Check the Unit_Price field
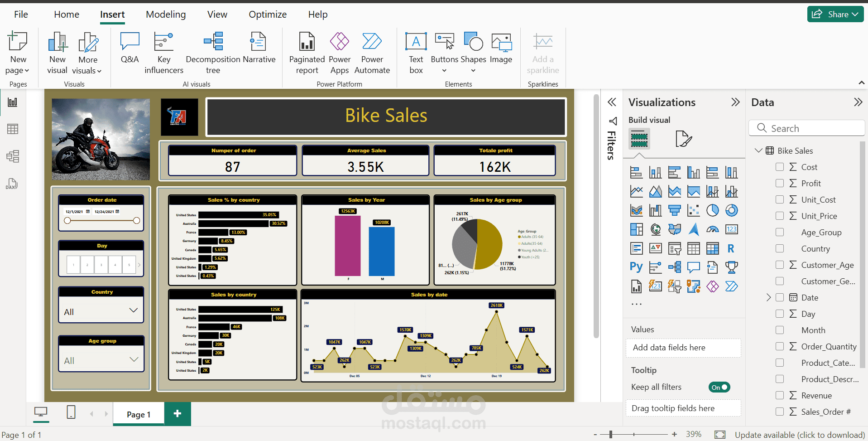The height and width of the screenshot is (441, 868). coord(780,216)
